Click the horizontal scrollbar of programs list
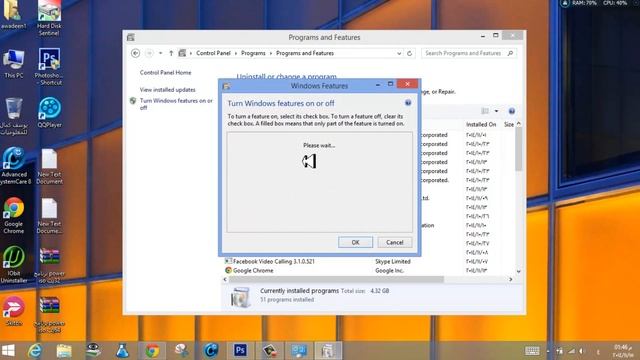The height and width of the screenshot is (360, 640). 336,280
